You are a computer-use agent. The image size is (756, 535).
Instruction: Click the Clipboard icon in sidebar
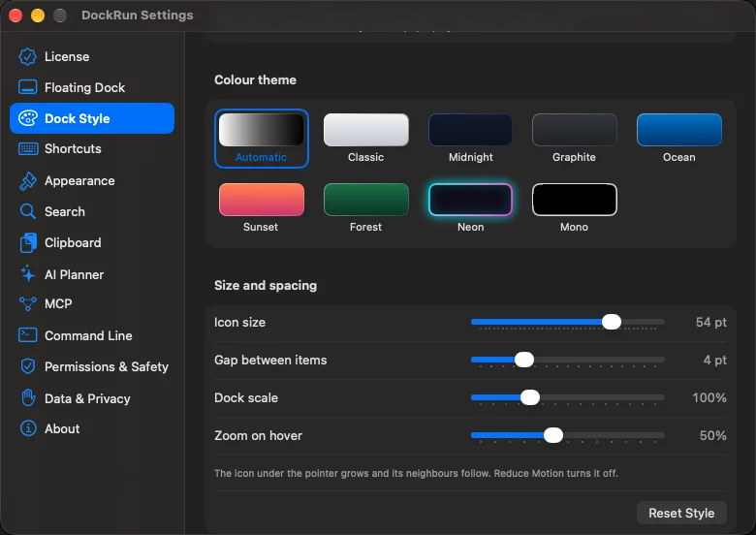(x=28, y=242)
